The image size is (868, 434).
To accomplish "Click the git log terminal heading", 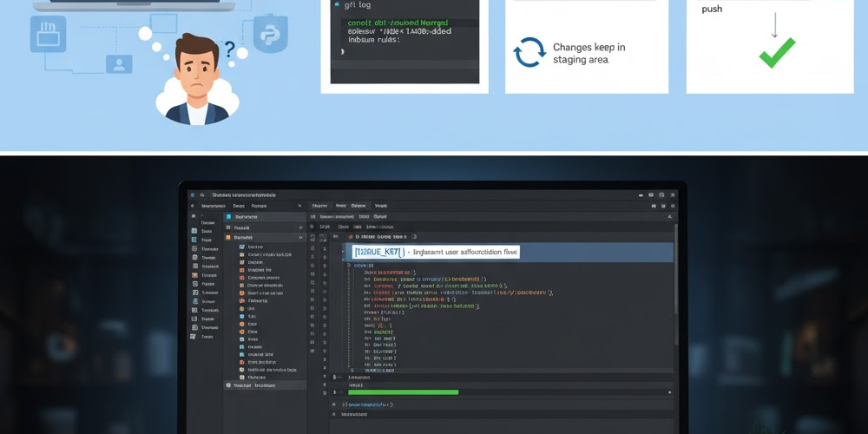I will (356, 4).
